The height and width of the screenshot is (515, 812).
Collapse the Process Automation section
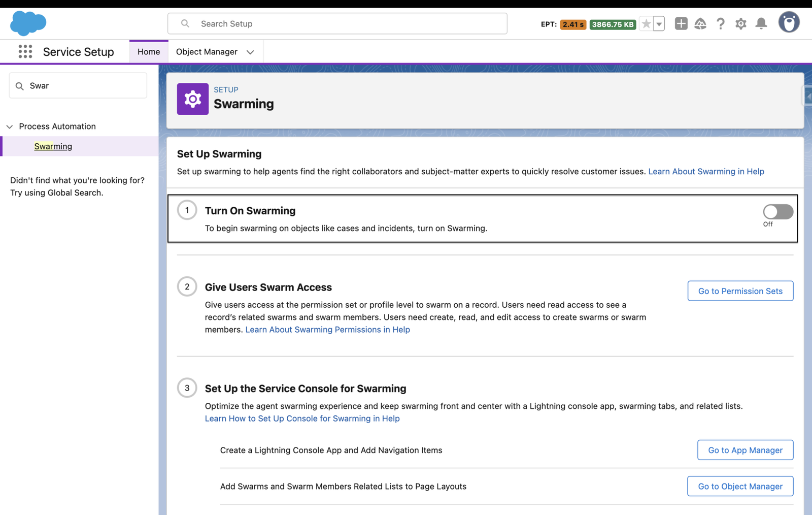[x=10, y=126]
